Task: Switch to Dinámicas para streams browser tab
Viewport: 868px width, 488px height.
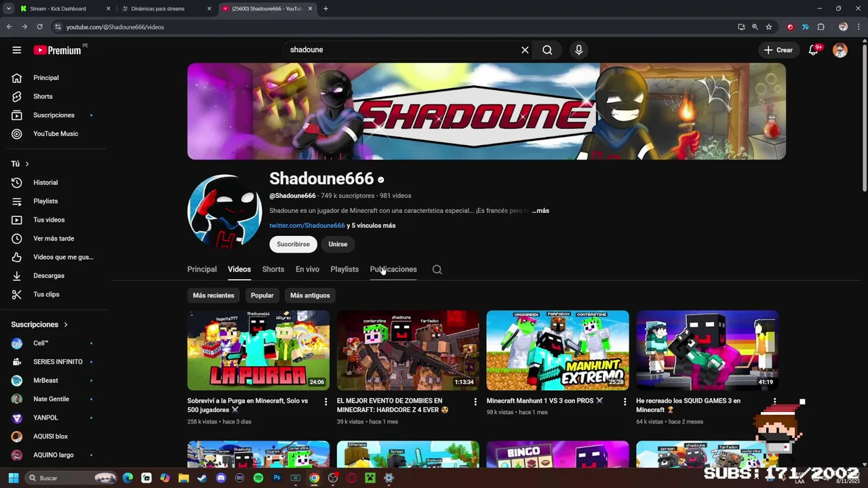Action: click(167, 9)
